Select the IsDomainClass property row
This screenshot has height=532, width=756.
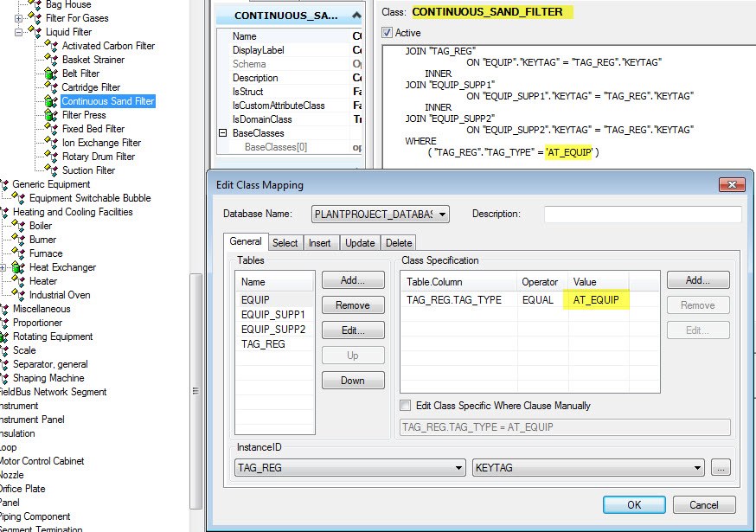point(291,119)
